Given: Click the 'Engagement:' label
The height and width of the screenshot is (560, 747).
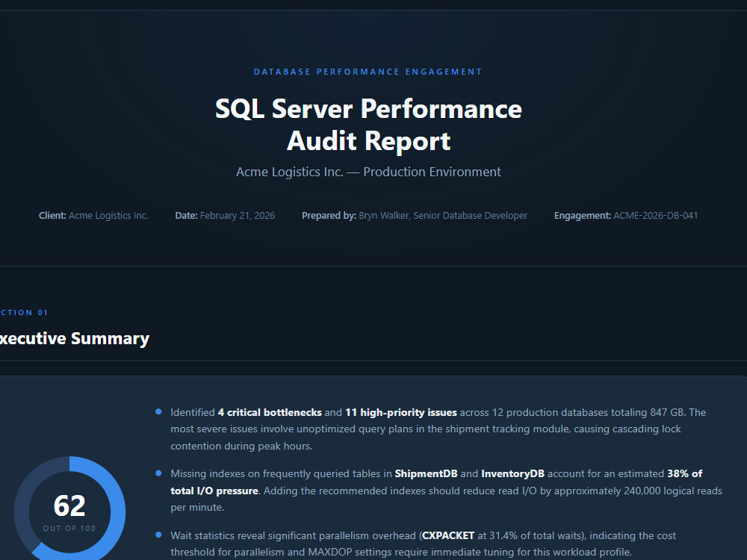Looking at the screenshot, I should coord(583,216).
